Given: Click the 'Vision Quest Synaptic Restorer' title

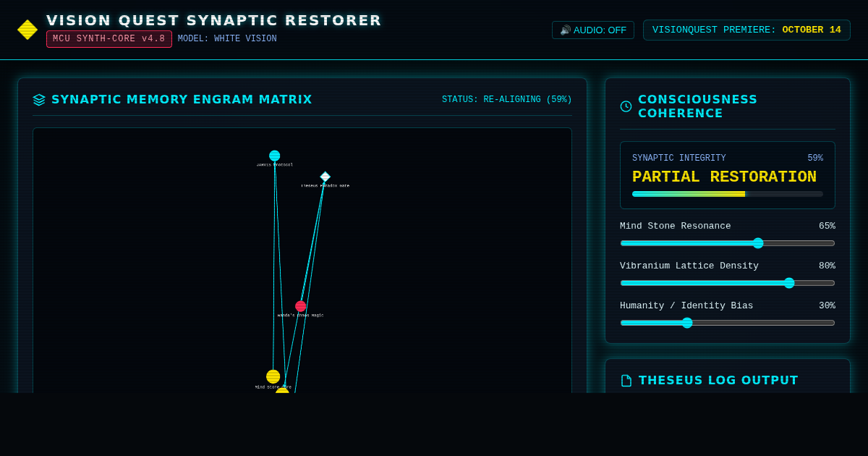Looking at the screenshot, I should [x=214, y=20].
